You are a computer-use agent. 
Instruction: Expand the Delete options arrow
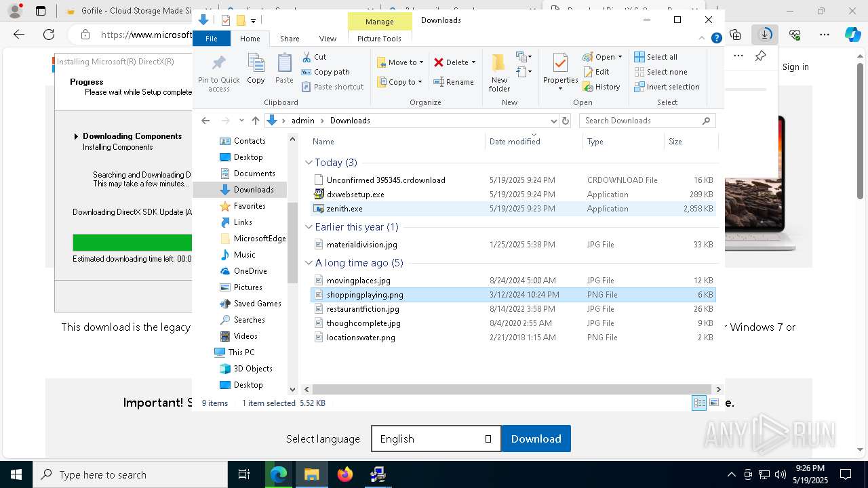click(473, 62)
